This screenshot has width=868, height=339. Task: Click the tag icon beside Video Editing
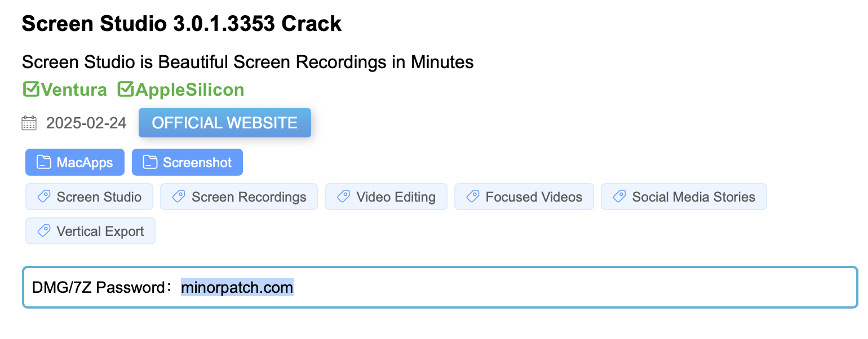point(343,197)
